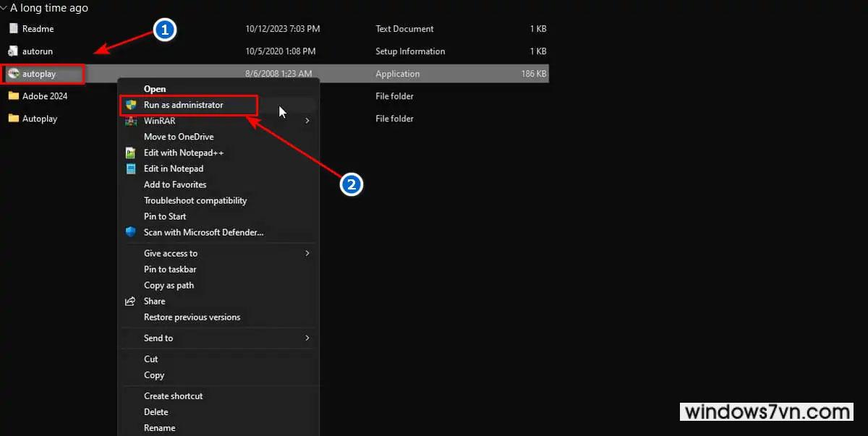Click the Edit in Notepad icon

point(131,168)
